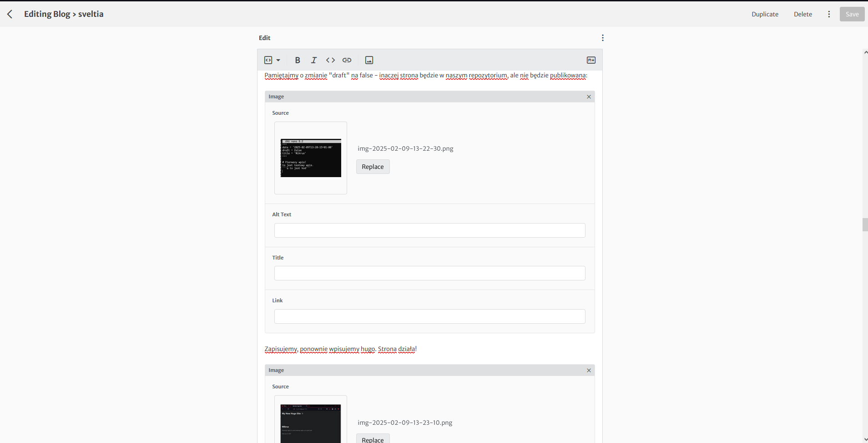Open the three-dot menu next to Delete

point(829,14)
